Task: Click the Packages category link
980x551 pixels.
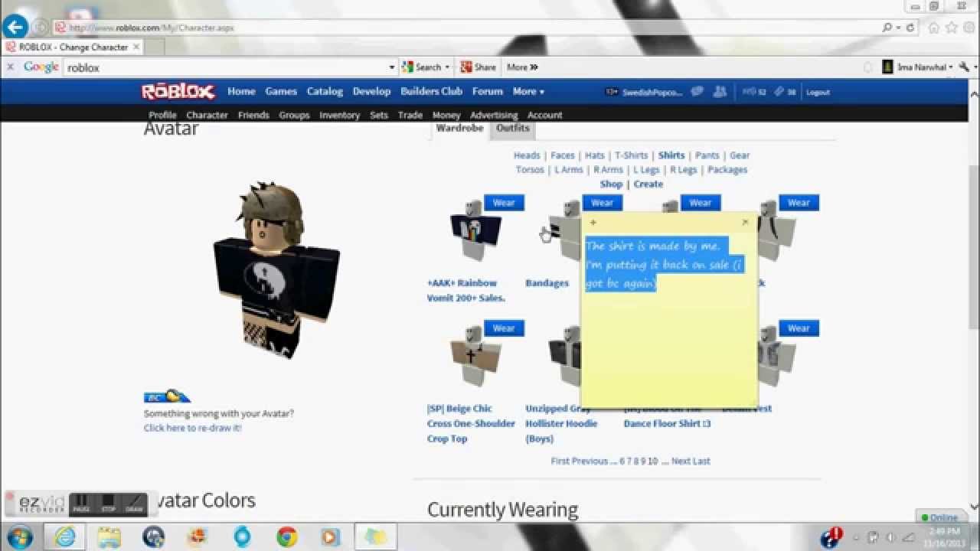Action: tap(727, 170)
